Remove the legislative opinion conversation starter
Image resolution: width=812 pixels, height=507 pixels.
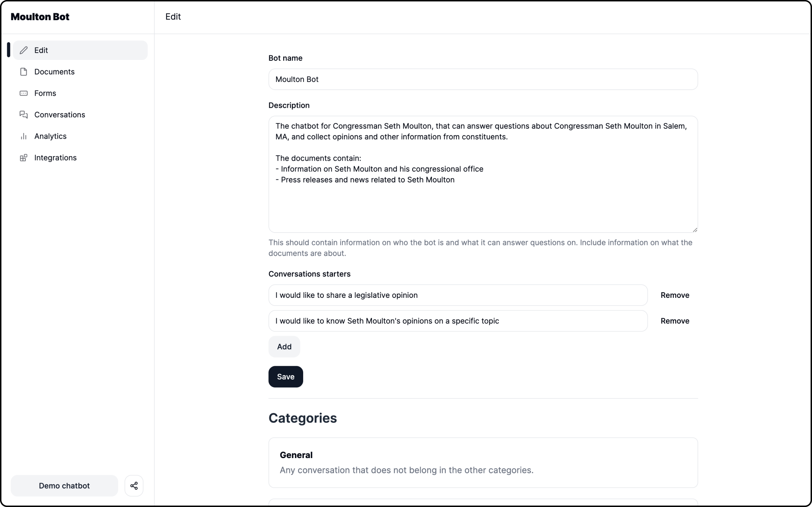[x=674, y=295]
